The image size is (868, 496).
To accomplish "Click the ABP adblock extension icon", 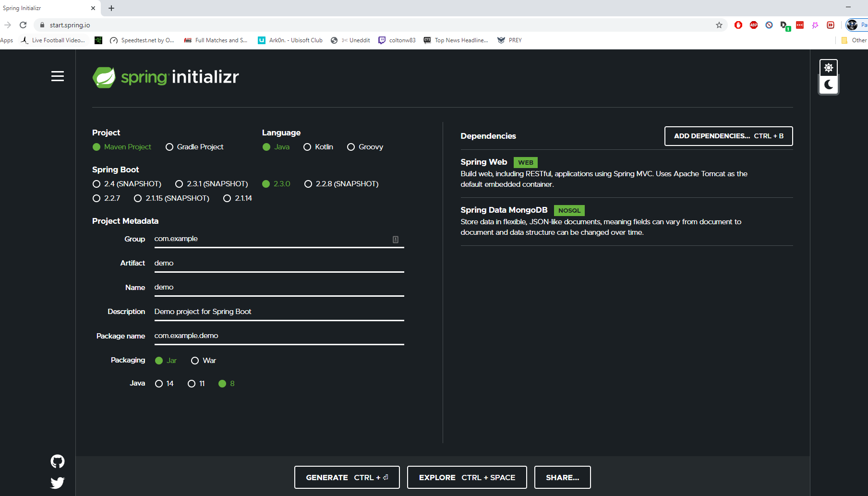I will click(754, 25).
